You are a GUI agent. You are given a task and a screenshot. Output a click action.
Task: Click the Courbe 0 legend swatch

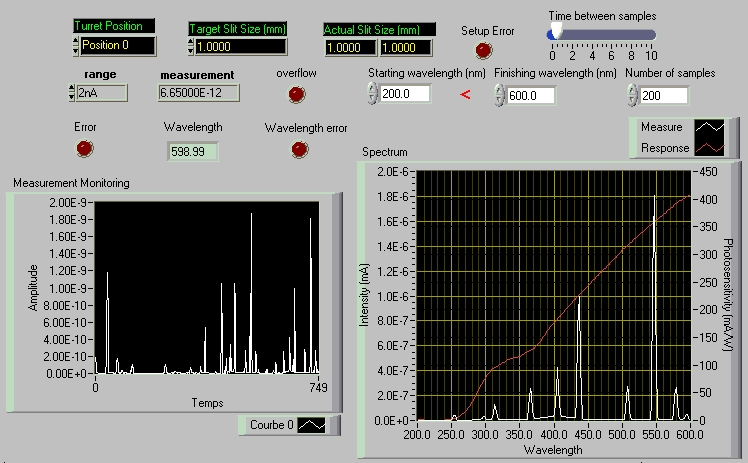[x=312, y=425]
